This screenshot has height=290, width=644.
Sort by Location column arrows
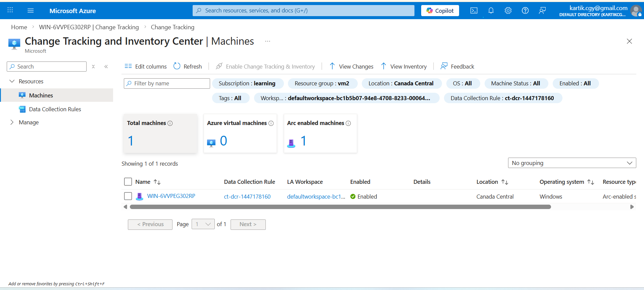pos(505,182)
